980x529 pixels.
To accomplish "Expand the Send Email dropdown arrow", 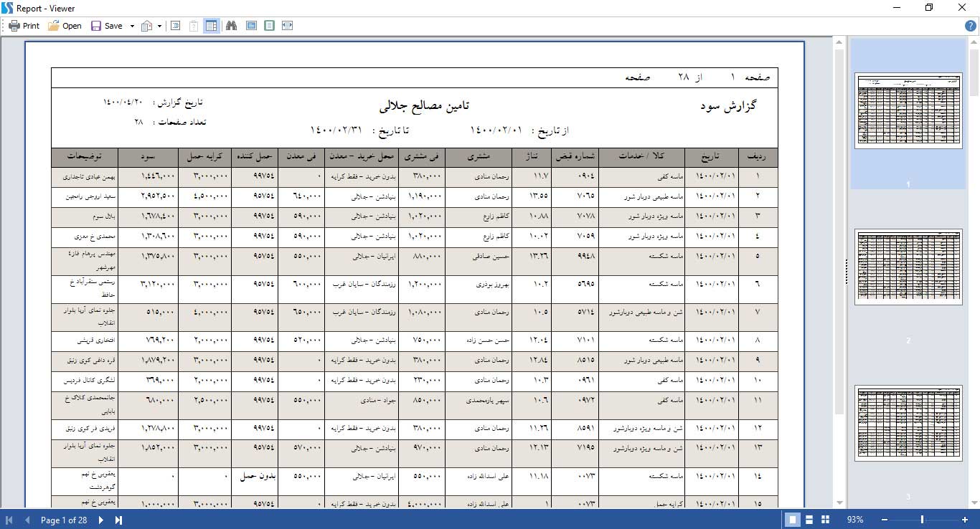I will point(159,26).
